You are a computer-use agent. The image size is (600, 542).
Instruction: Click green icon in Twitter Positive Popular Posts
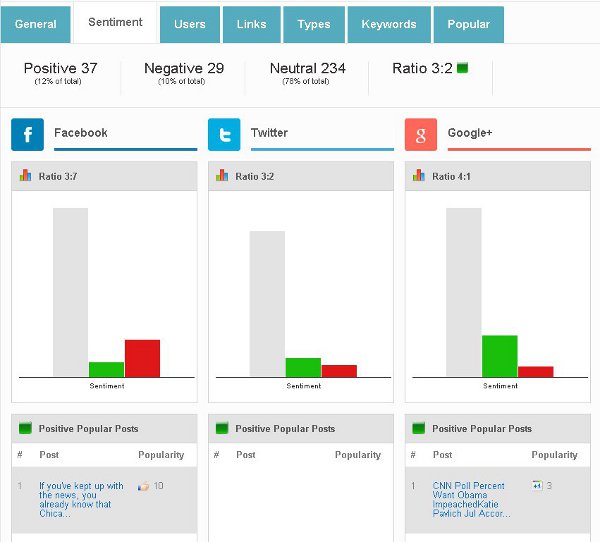[222, 428]
